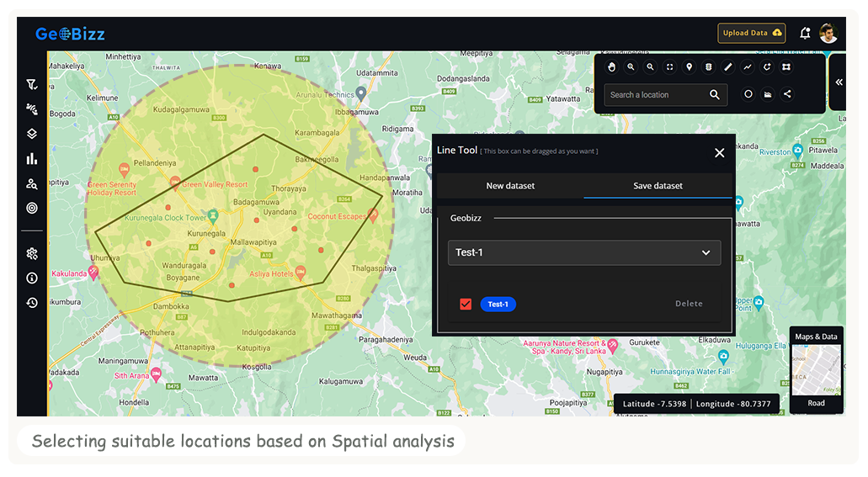Click the Line Tool dialog title
Image resolution: width=868 pixels, height=477 pixels.
pos(456,150)
